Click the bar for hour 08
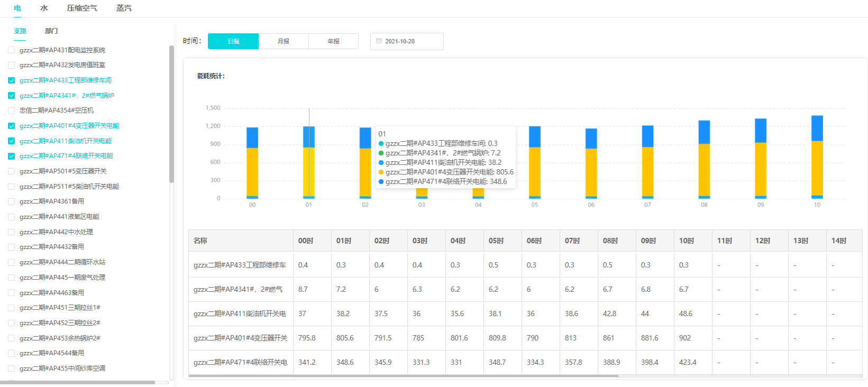 click(x=704, y=160)
